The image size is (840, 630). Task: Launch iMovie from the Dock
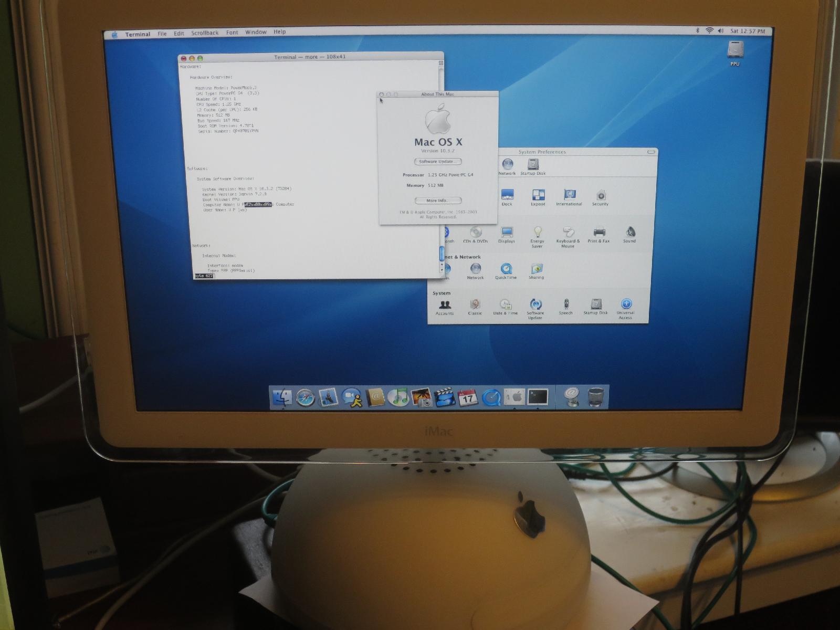coord(445,397)
